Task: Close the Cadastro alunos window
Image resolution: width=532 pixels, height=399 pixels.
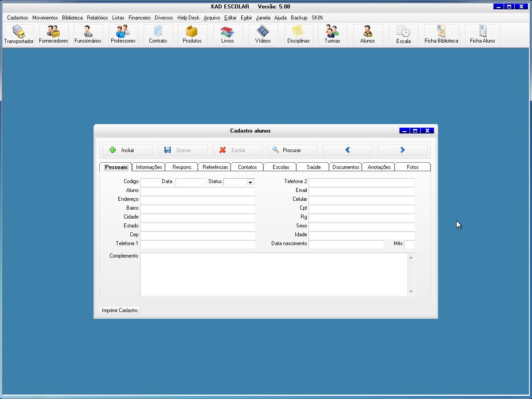Action: click(x=427, y=130)
